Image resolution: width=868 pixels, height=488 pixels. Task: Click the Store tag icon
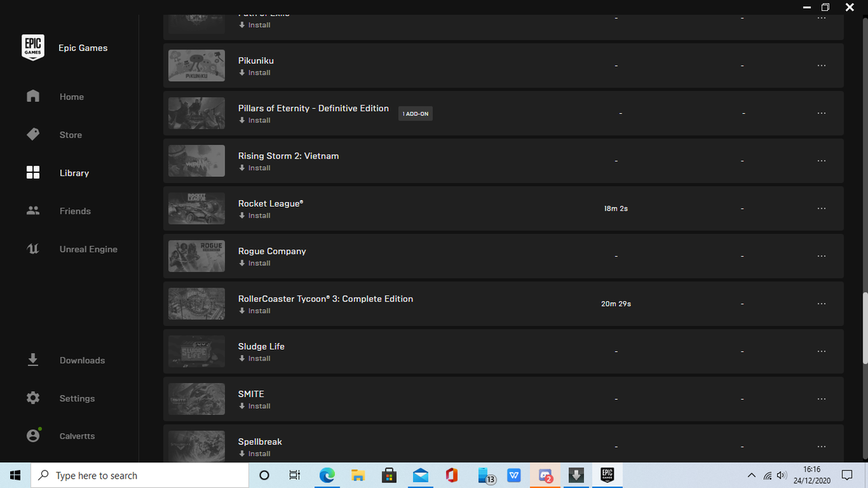tap(33, 134)
